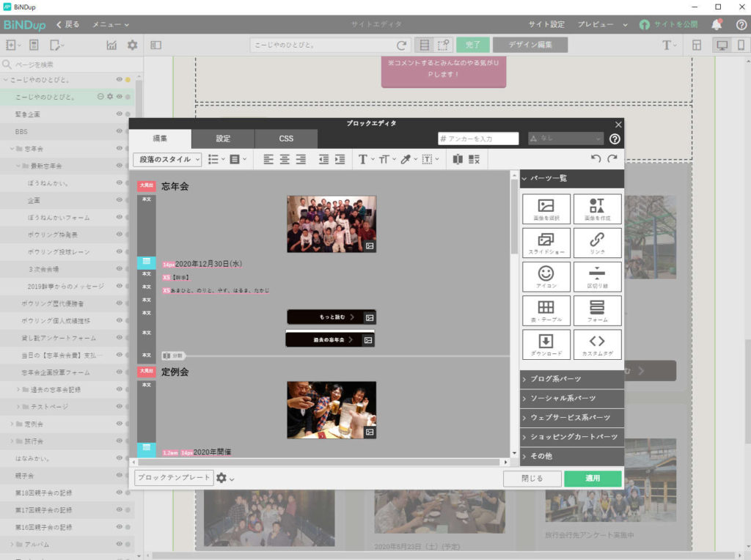751x560 pixels.
Task: Click the アンカーを入力 anchor field
Action: click(x=478, y=139)
